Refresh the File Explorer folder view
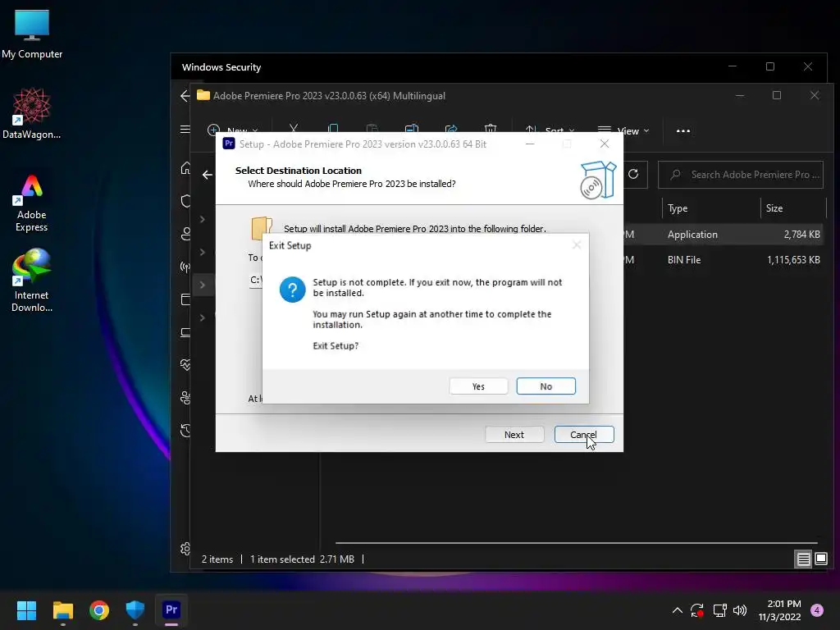840x630 pixels. (x=633, y=174)
